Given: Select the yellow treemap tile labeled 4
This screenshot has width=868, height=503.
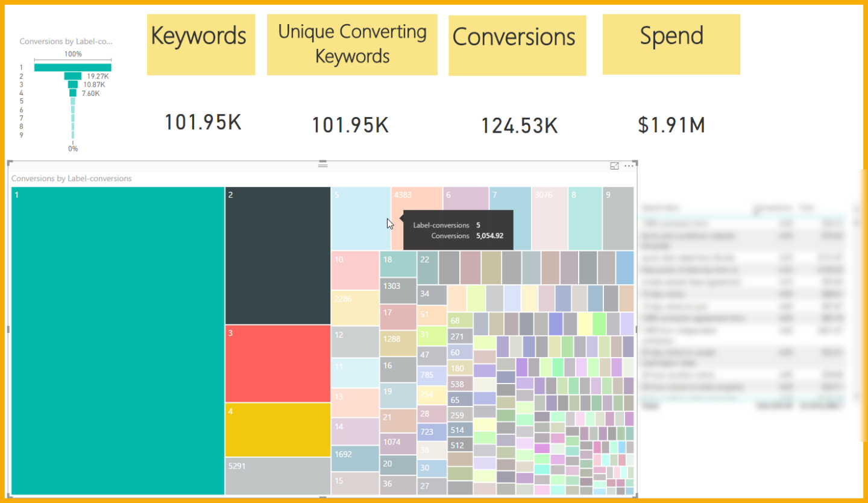Looking at the screenshot, I should coord(277,429).
